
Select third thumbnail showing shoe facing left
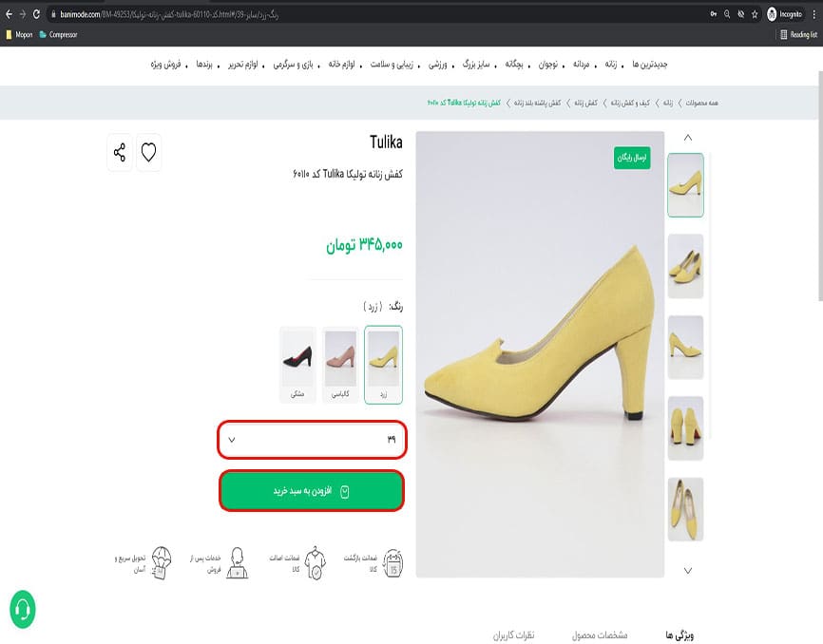click(685, 348)
